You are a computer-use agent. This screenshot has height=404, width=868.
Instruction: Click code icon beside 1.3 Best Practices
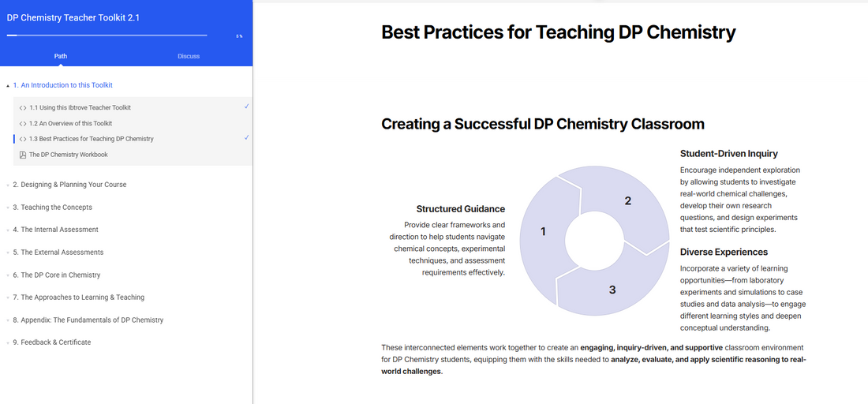pyautogui.click(x=23, y=139)
